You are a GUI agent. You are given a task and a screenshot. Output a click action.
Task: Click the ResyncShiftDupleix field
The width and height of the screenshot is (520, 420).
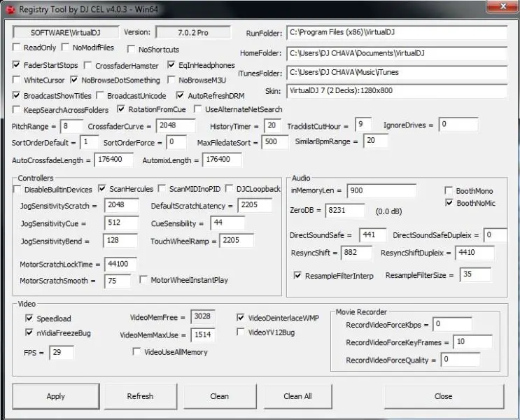475,253
